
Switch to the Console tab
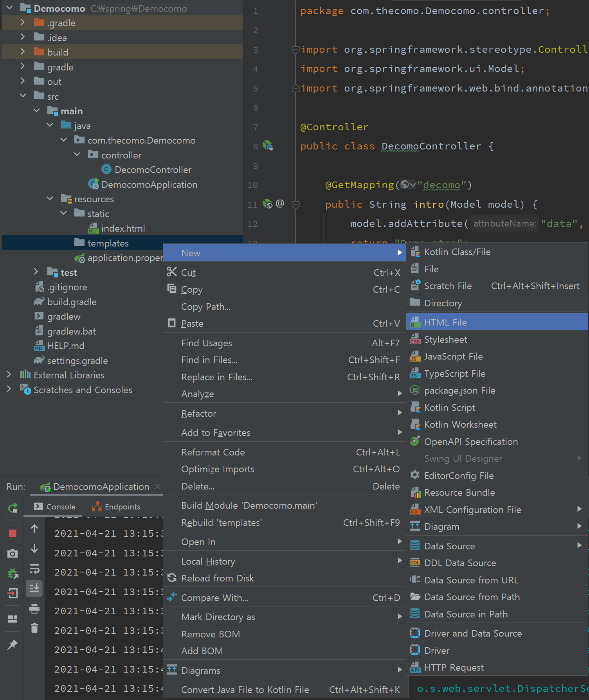point(54,507)
